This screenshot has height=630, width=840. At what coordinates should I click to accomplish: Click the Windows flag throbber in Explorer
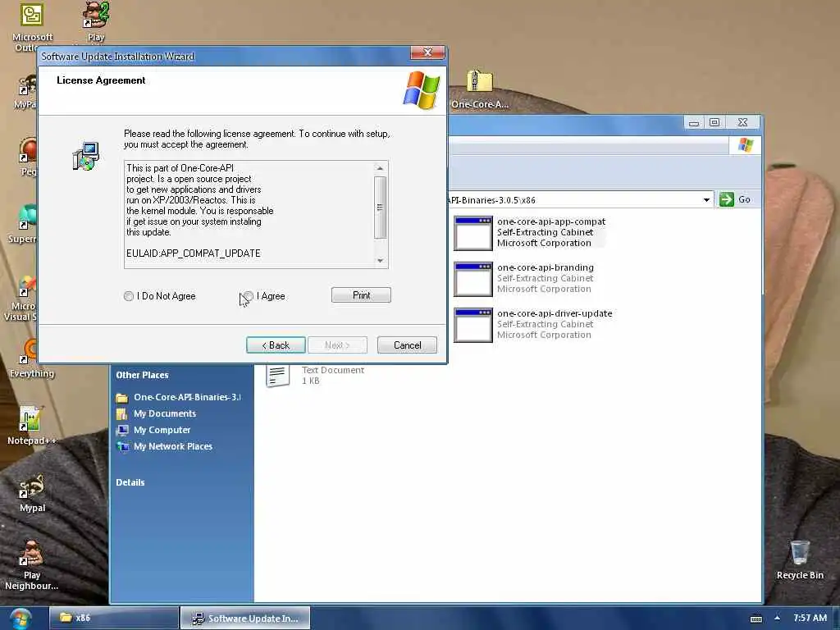(745, 145)
